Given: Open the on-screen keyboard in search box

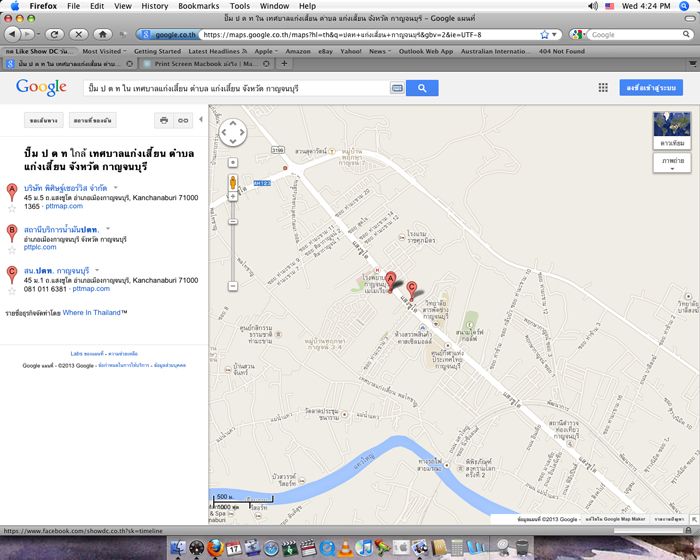Looking at the screenshot, I should (397, 88).
